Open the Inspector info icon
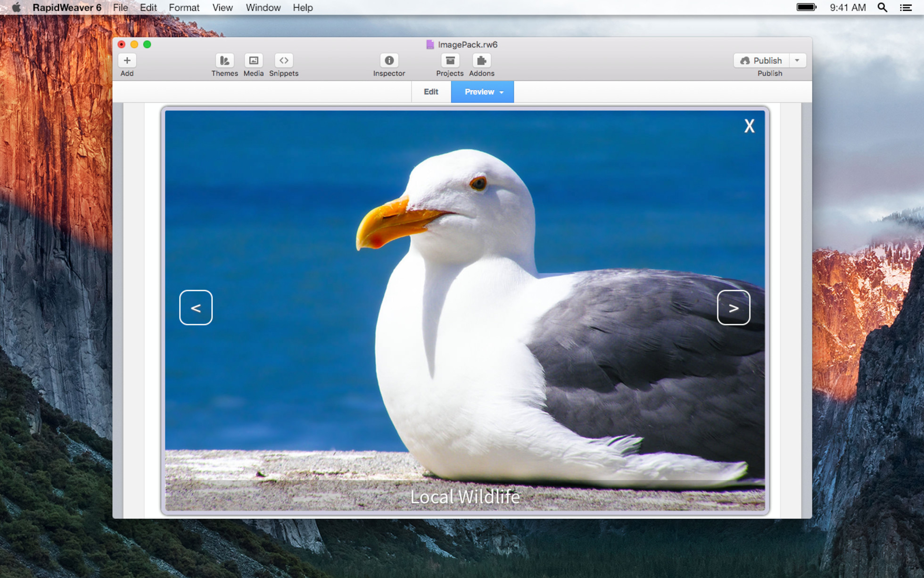The height and width of the screenshot is (578, 924). [389, 60]
